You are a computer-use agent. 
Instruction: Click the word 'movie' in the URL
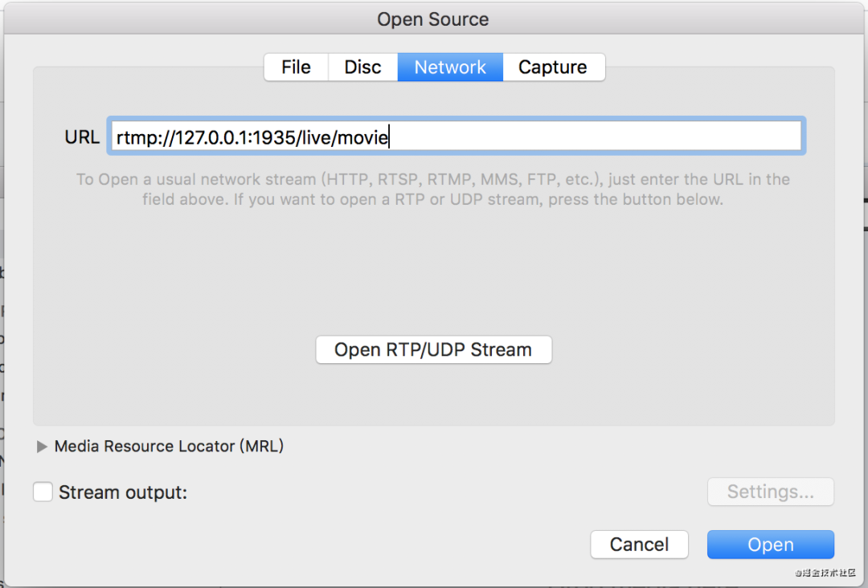click(362, 137)
